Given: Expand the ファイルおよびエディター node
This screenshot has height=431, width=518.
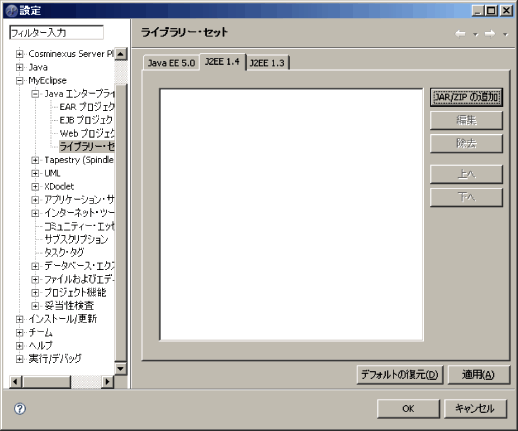Looking at the screenshot, I should [x=35, y=279].
